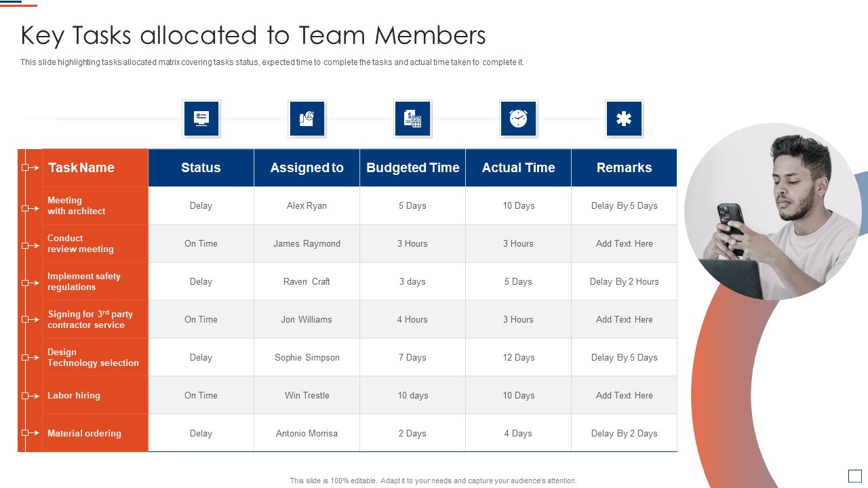Click the James Raymond cell

307,243
